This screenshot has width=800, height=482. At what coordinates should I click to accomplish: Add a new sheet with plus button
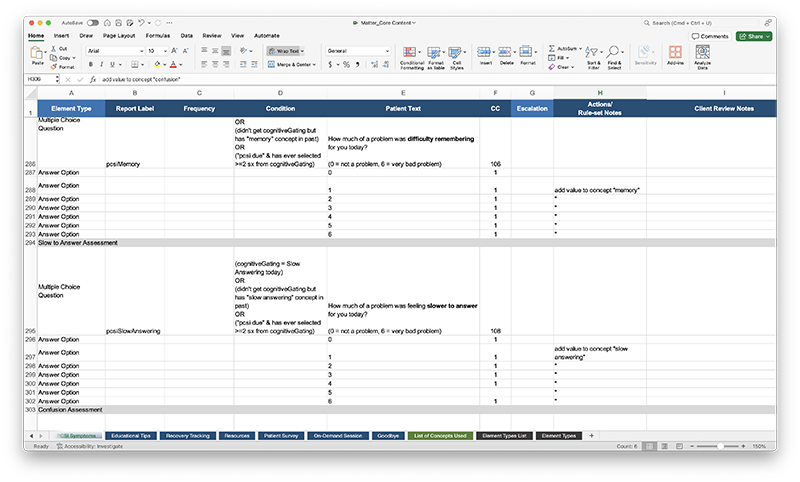(x=591, y=436)
